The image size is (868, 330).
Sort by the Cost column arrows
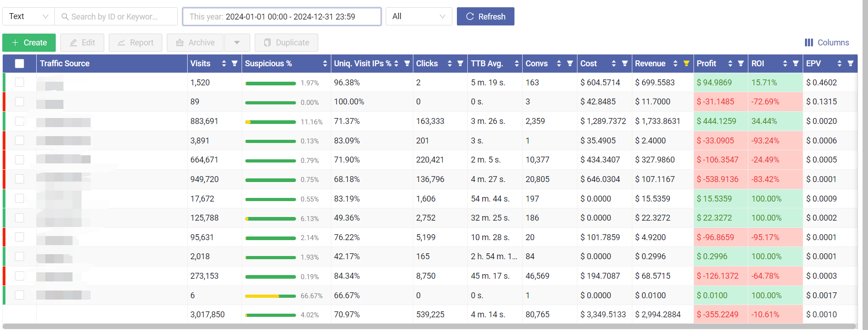(x=614, y=64)
